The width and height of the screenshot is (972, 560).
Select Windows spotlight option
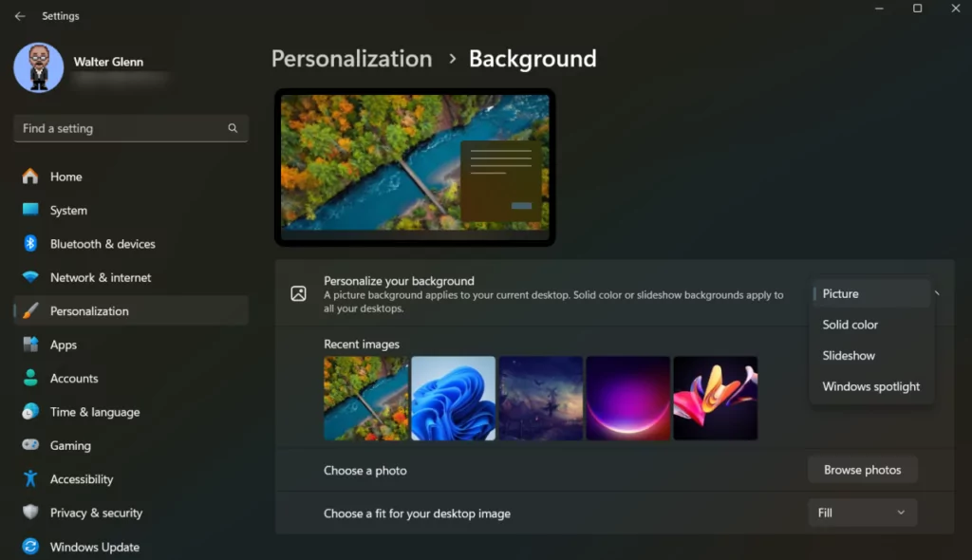(871, 387)
